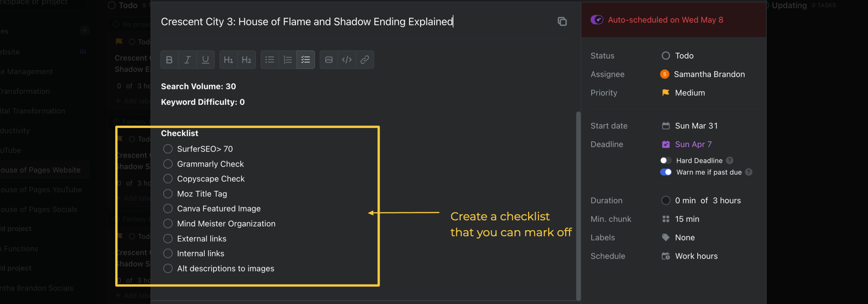Enable the Hard Deadline switch

[665, 161]
